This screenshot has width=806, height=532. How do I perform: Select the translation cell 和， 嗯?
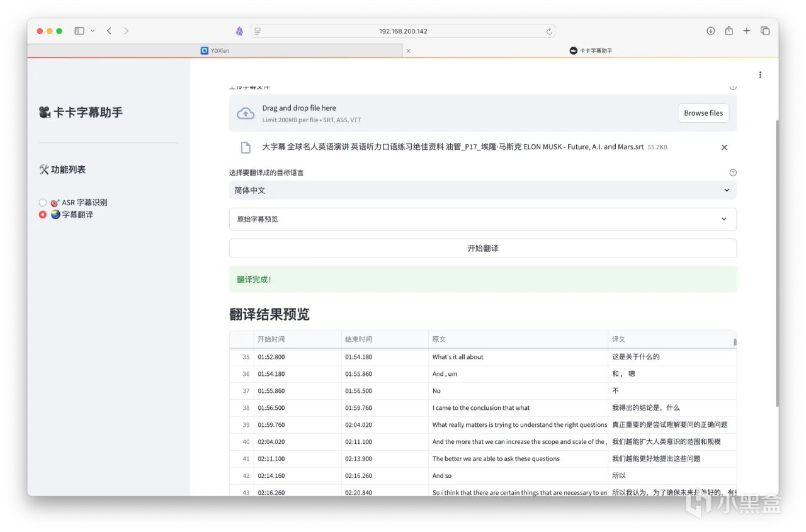tap(672, 374)
